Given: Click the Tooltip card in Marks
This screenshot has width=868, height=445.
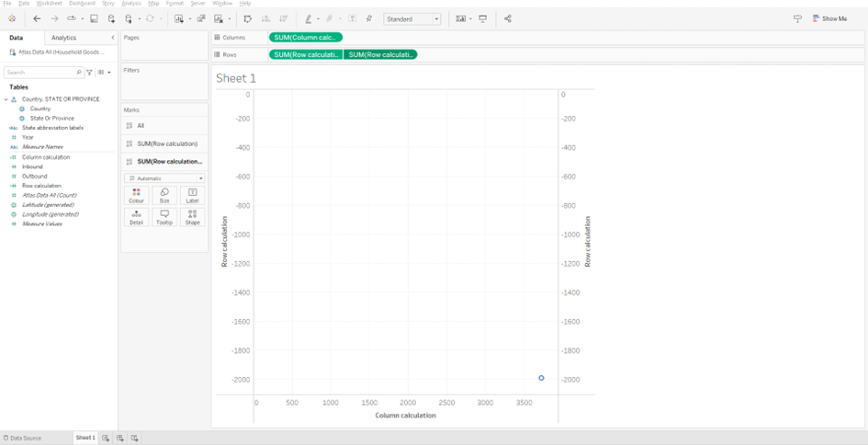Looking at the screenshot, I should 164,217.
